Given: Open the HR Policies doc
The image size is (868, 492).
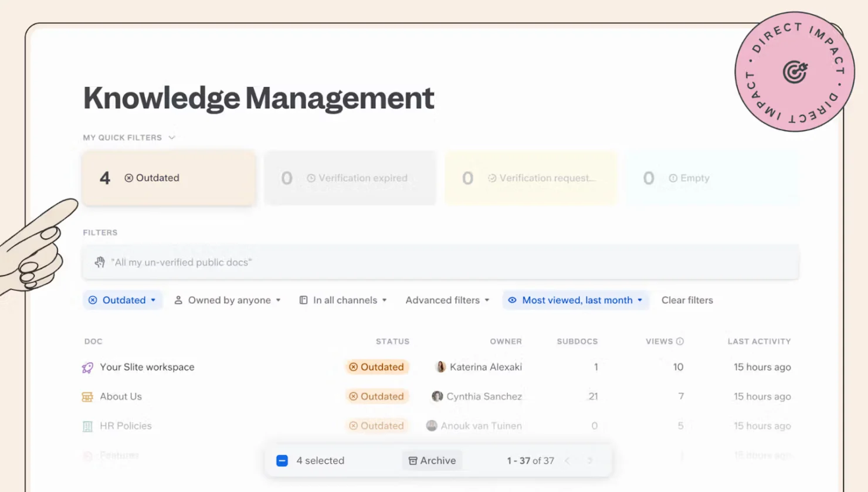Looking at the screenshot, I should pos(126,426).
